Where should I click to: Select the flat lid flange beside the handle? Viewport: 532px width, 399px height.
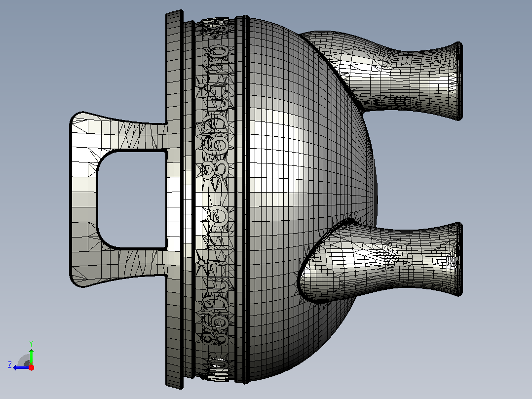click(174, 199)
